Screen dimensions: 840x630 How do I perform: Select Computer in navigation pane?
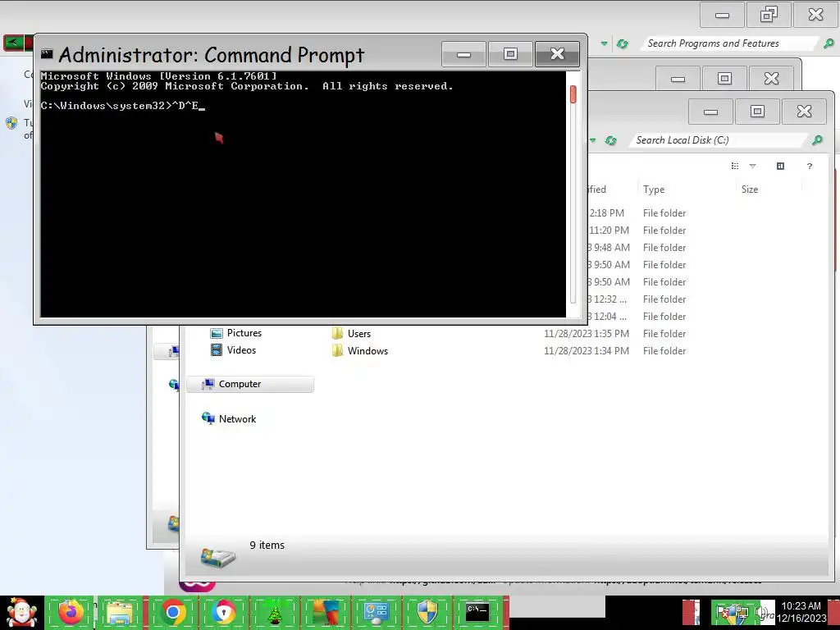pos(249,384)
